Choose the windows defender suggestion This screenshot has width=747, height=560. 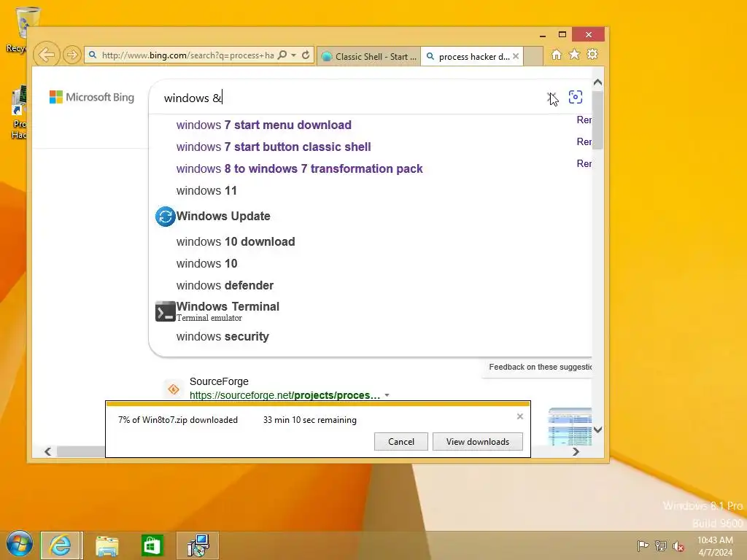point(225,285)
